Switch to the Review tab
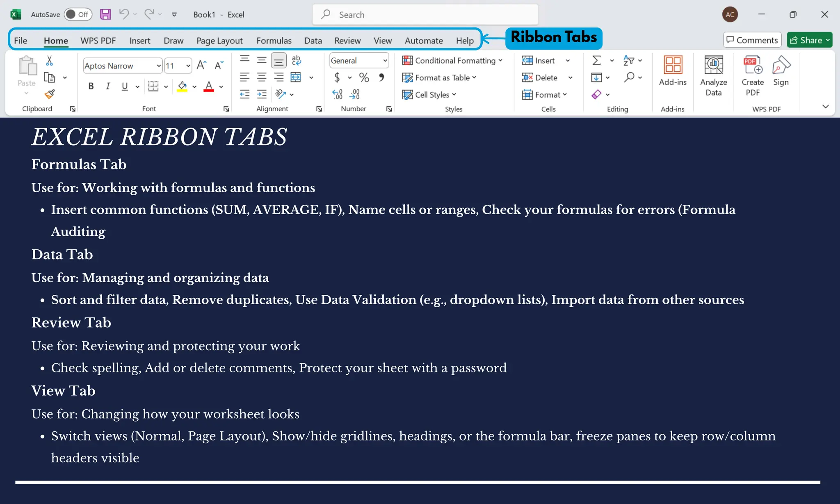The width and height of the screenshot is (840, 504). tap(347, 40)
